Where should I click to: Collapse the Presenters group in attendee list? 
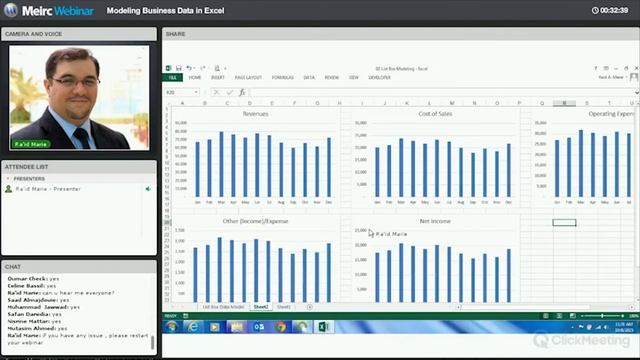click(x=8, y=179)
